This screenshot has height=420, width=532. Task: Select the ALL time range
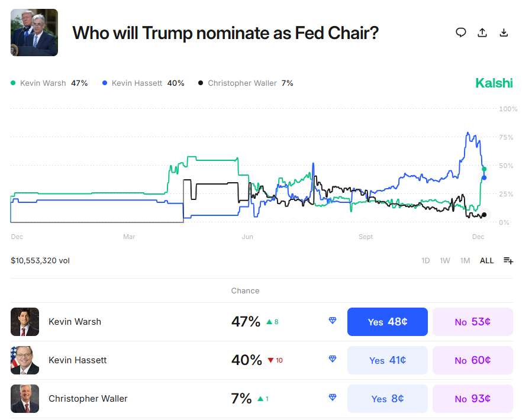click(486, 260)
